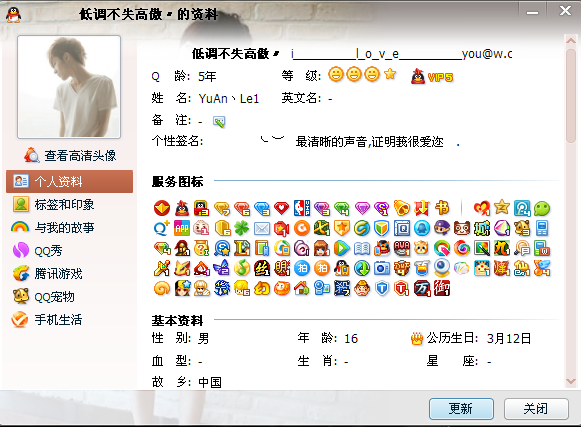This screenshot has height=427, width=581.
Task: Click the NBA VIP service icon
Action: (302, 208)
